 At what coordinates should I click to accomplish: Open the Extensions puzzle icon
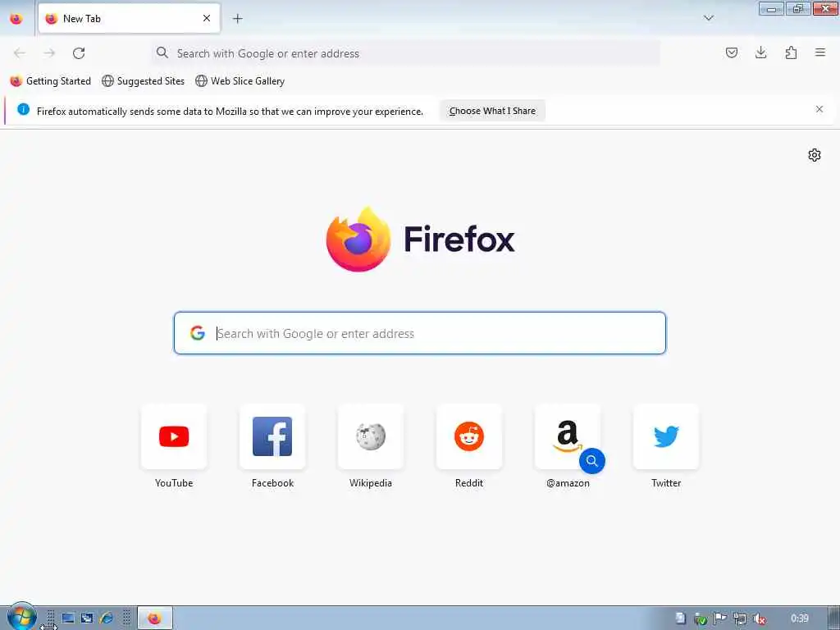(791, 52)
